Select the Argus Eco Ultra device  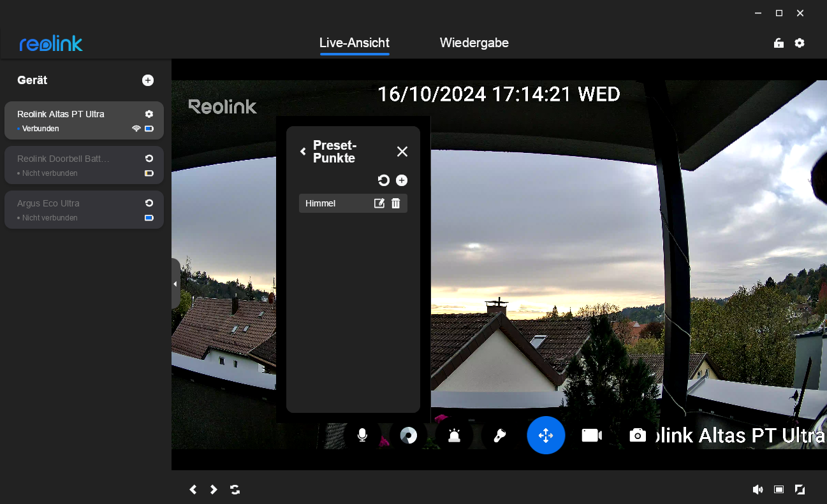pyautogui.click(x=84, y=210)
